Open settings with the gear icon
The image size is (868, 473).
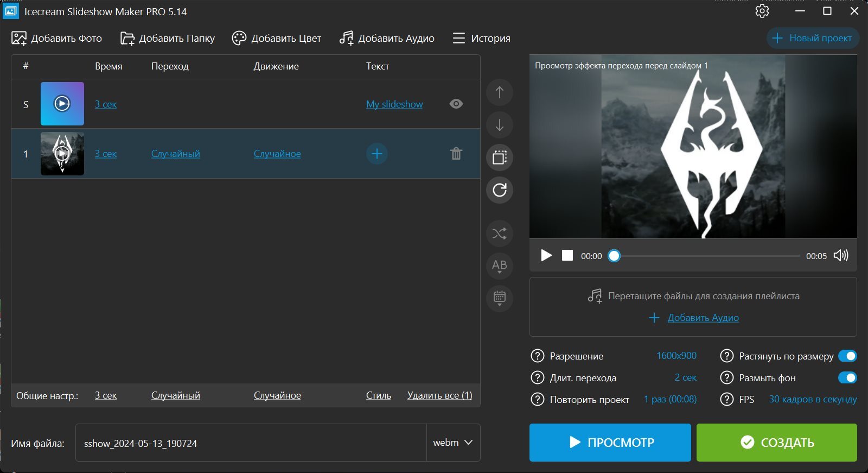click(762, 11)
